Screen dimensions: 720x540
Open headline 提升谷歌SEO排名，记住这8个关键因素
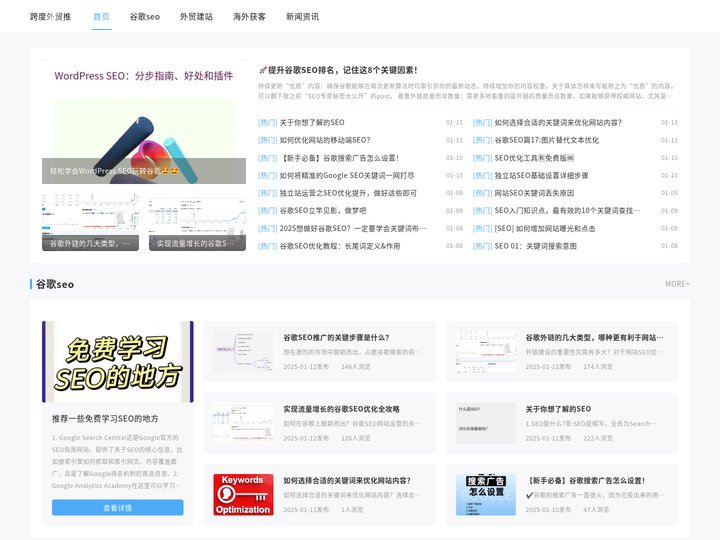pos(338,70)
